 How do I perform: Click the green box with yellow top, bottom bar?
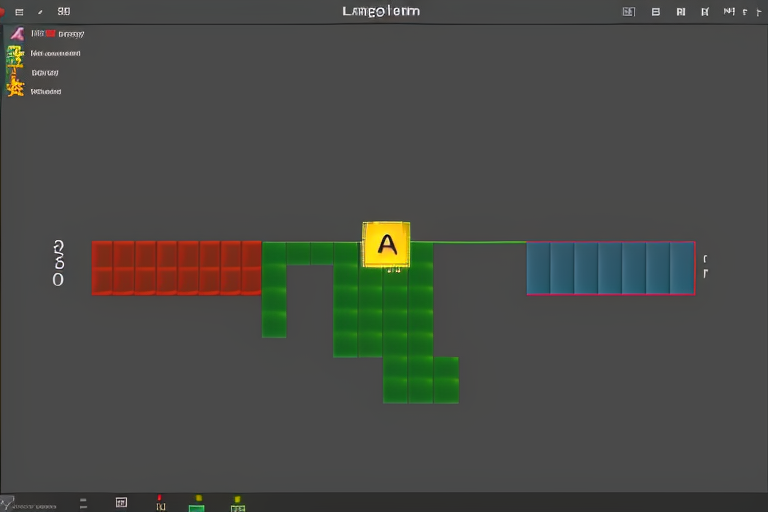point(197,505)
